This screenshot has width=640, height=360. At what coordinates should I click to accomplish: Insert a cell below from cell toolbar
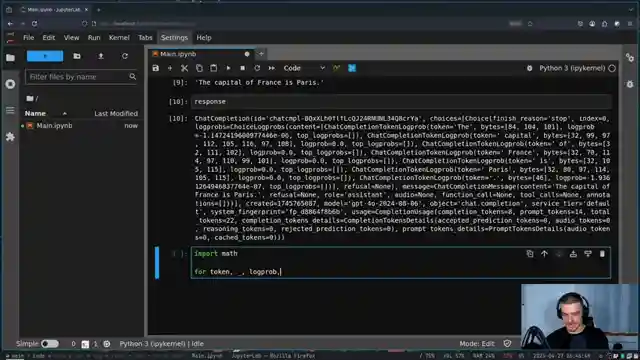588,254
